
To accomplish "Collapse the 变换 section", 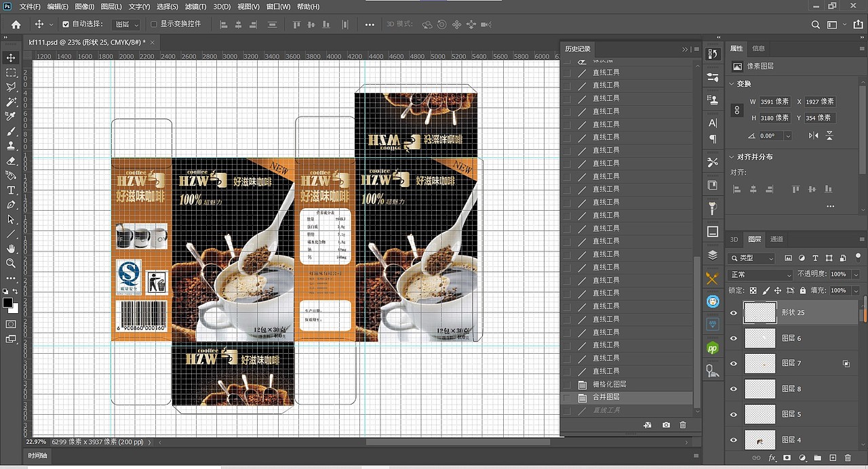I will [732, 84].
